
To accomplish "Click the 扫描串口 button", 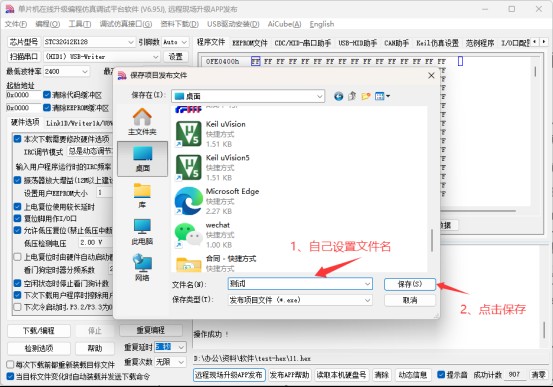I will (x=24, y=56).
